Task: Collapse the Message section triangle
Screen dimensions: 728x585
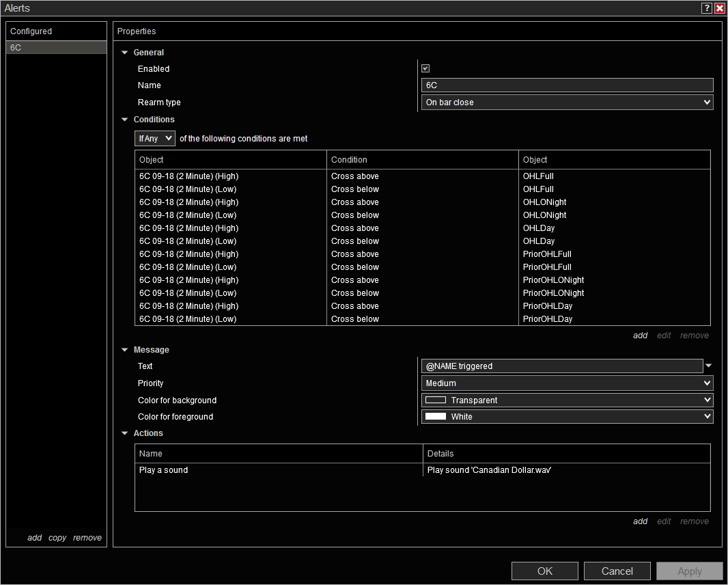Action: 124,350
